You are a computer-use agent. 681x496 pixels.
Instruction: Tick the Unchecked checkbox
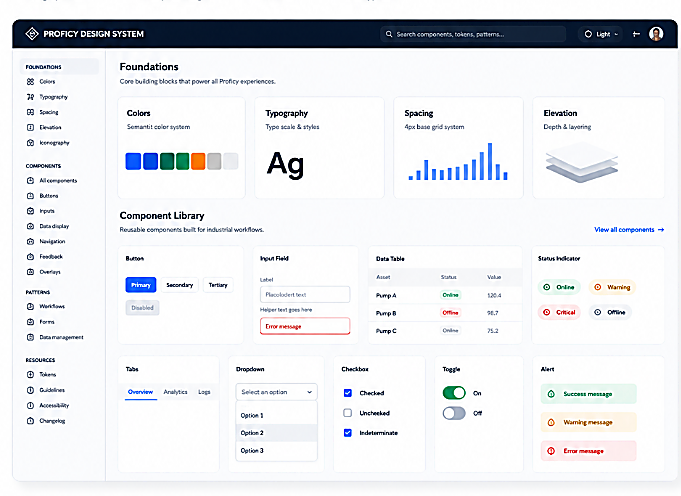tap(348, 413)
